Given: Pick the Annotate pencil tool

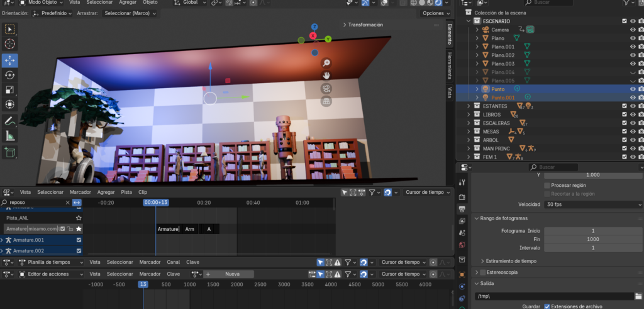Looking at the screenshot, I should click(10, 120).
